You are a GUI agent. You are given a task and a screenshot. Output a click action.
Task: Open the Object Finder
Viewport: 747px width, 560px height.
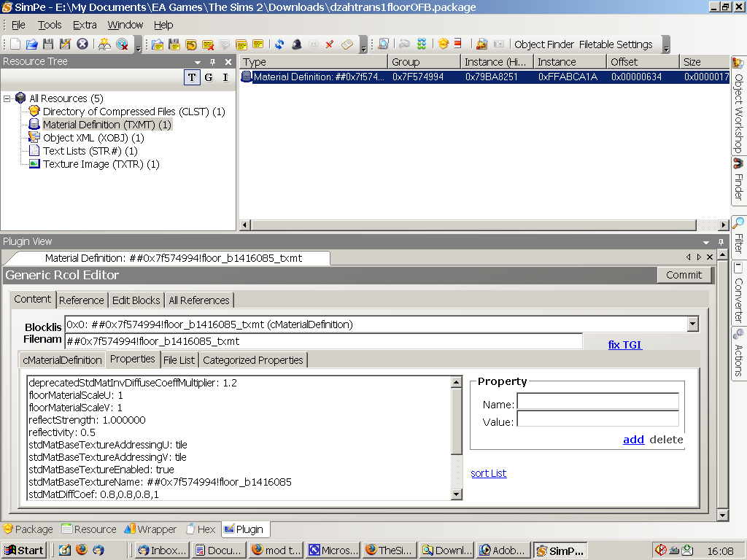point(544,44)
